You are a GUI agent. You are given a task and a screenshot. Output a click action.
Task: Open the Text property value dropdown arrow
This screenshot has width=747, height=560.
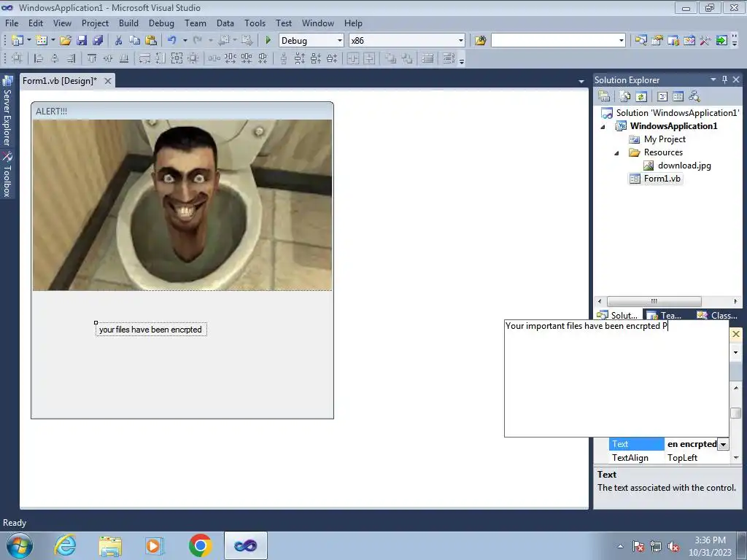pyautogui.click(x=723, y=444)
